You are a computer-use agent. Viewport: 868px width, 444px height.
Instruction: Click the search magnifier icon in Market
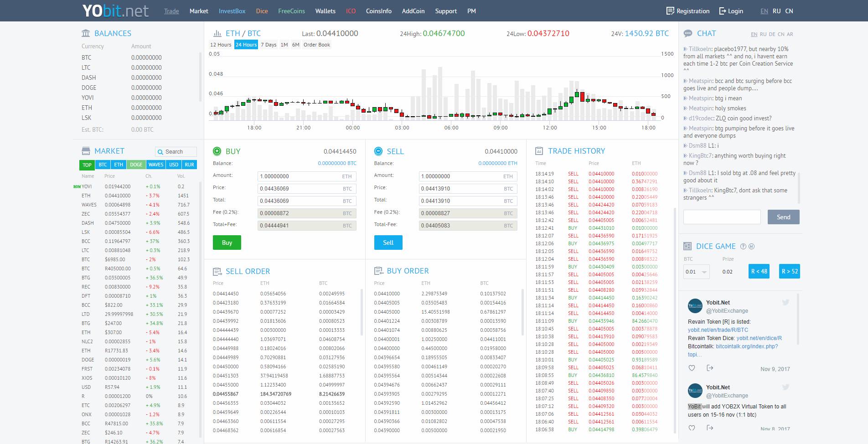(160, 152)
